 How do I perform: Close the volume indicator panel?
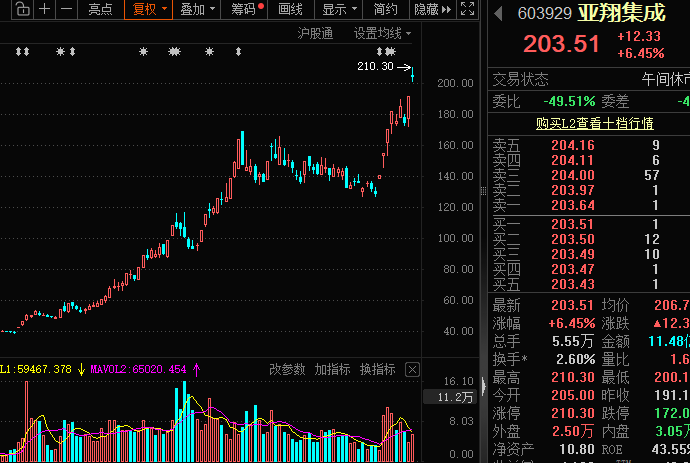coord(411,369)
